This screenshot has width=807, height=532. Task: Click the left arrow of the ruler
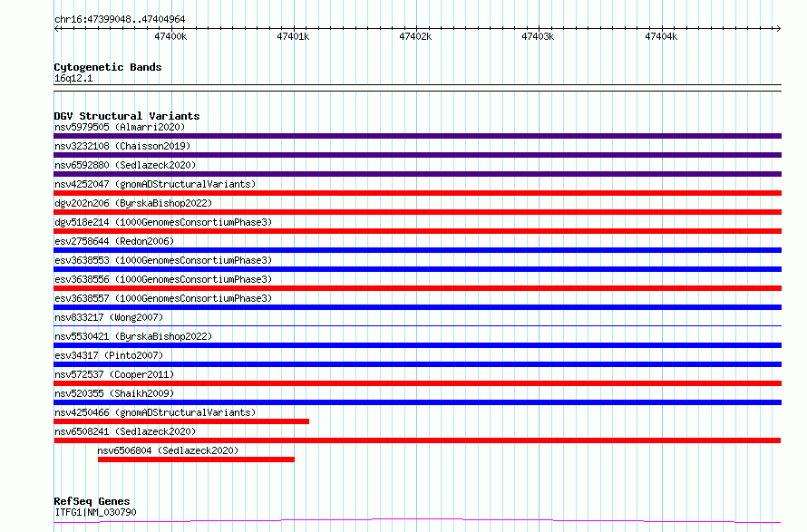(56, 28)
